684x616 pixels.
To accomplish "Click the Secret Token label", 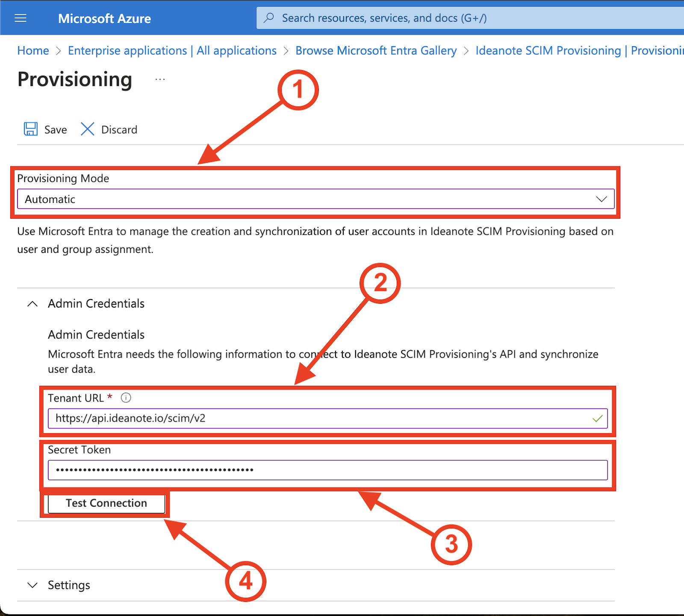I will pyautogui.click(x=80, y=450).
